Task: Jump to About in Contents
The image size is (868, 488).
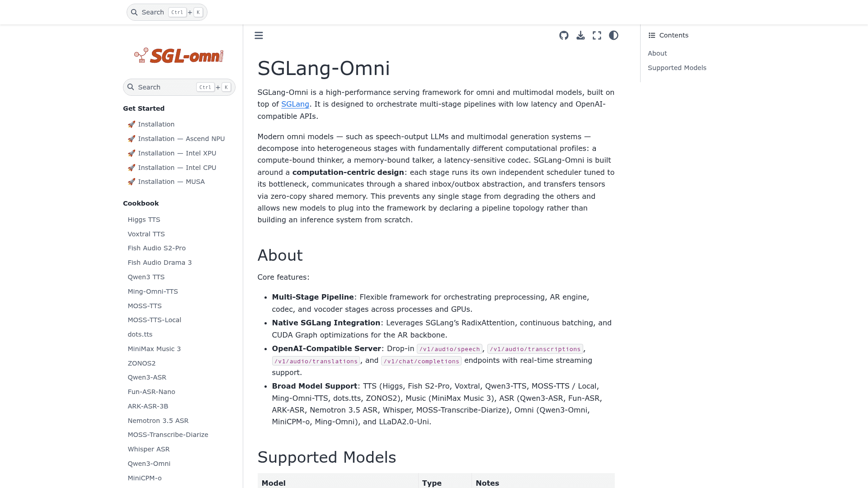Action: (657, 53)
